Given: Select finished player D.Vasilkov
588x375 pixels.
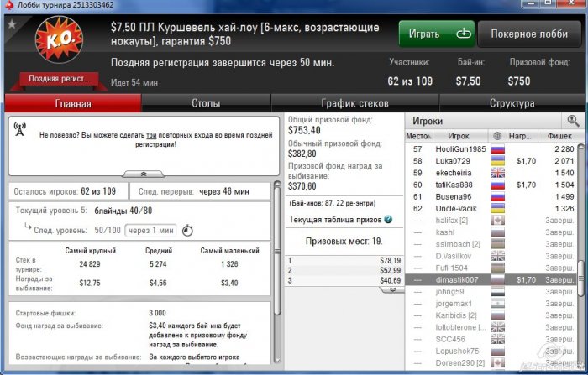Looking at the screenshot, I should point(491,256).
